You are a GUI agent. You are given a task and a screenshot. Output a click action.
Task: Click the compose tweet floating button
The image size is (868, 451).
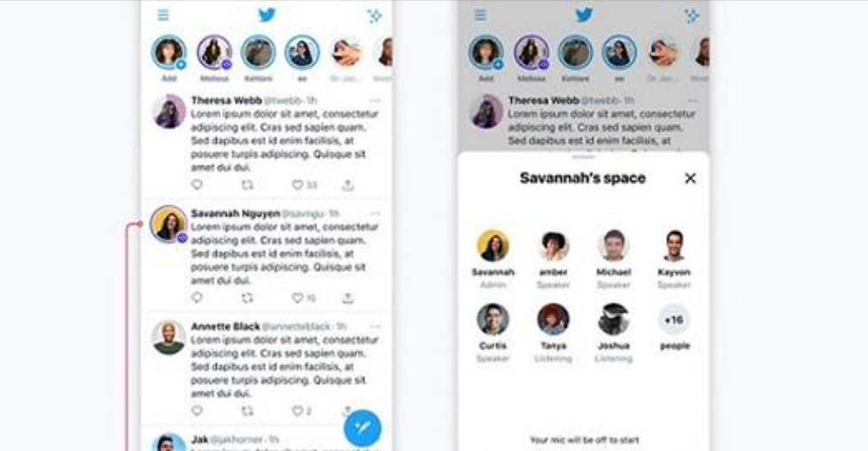click(362, 428)
